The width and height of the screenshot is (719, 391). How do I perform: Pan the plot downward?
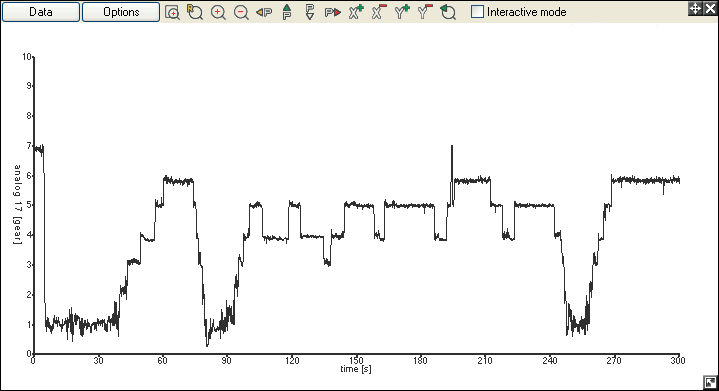tap(310, 12)
